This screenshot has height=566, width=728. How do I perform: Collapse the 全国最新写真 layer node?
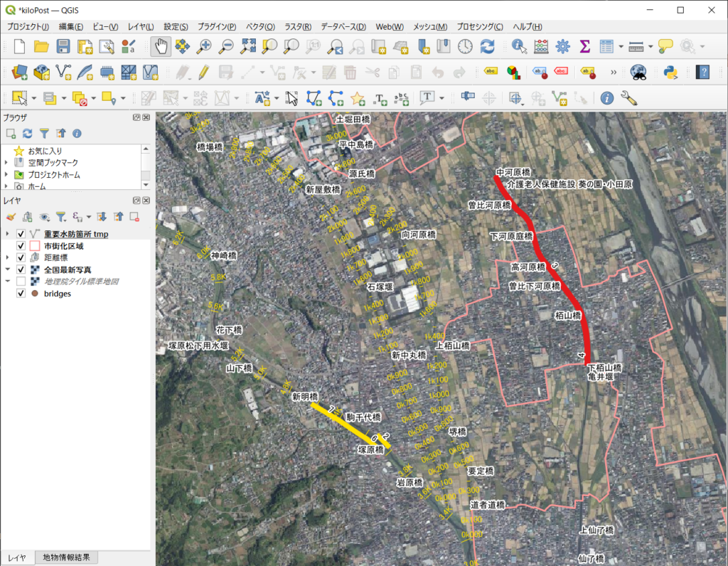tap(7, 269)
